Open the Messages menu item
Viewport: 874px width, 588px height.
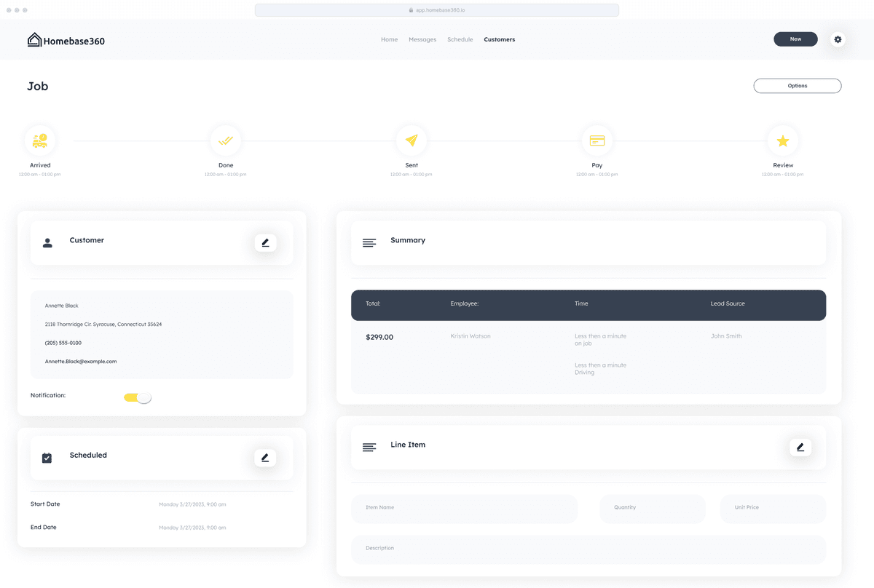tap(422, 39)
